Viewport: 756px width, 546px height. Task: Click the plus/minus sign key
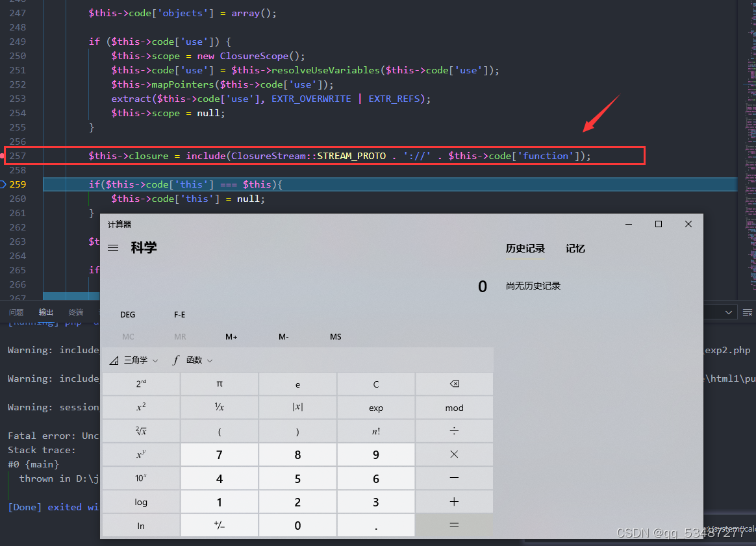220,525
